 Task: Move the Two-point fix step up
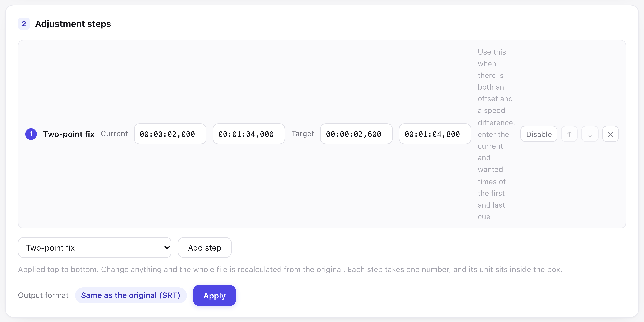coord(569,134)
